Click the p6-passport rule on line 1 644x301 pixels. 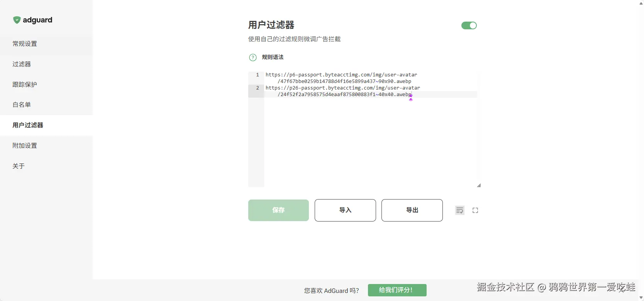click(x=341, y=78)
